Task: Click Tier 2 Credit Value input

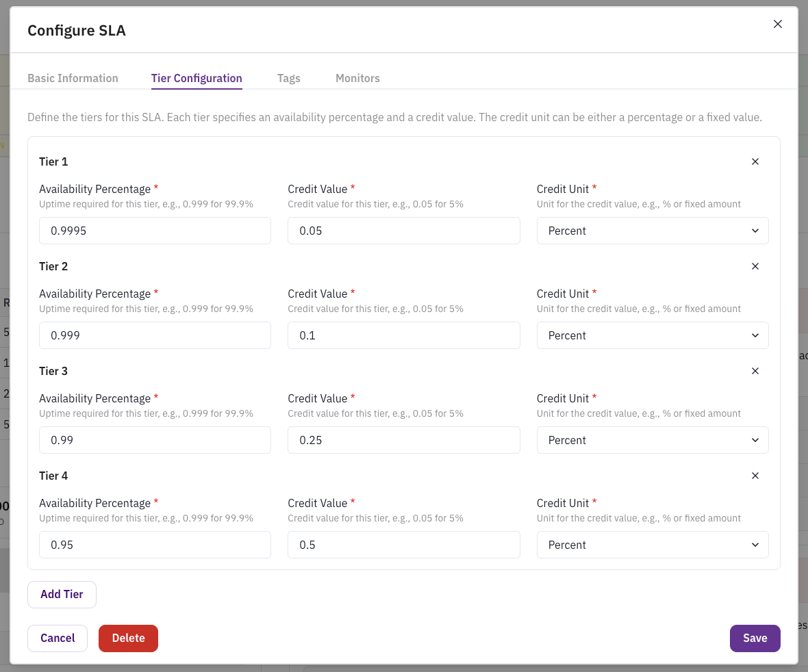Action: (x=403, y=336)
